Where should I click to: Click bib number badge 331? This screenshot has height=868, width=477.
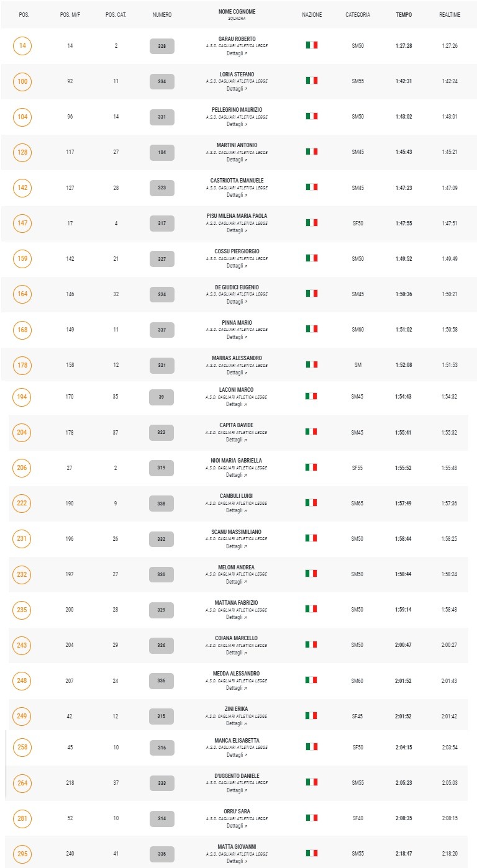tap(162, 117)
